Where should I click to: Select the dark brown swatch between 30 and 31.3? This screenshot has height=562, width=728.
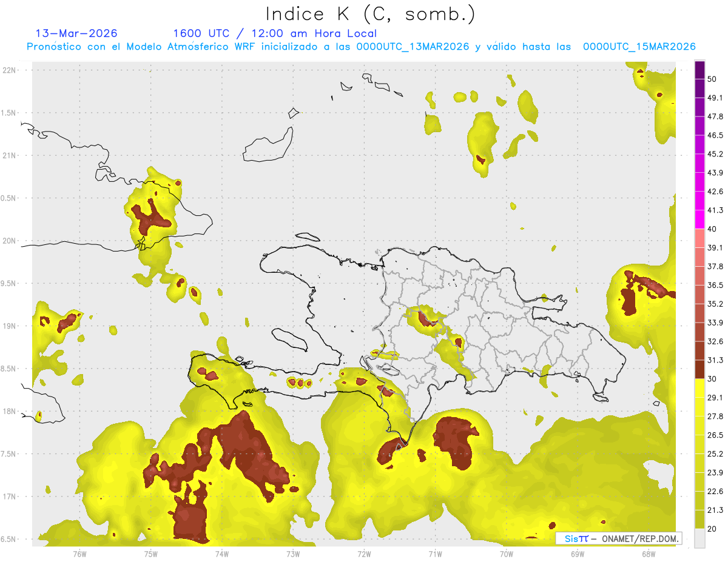click(699, 369)
